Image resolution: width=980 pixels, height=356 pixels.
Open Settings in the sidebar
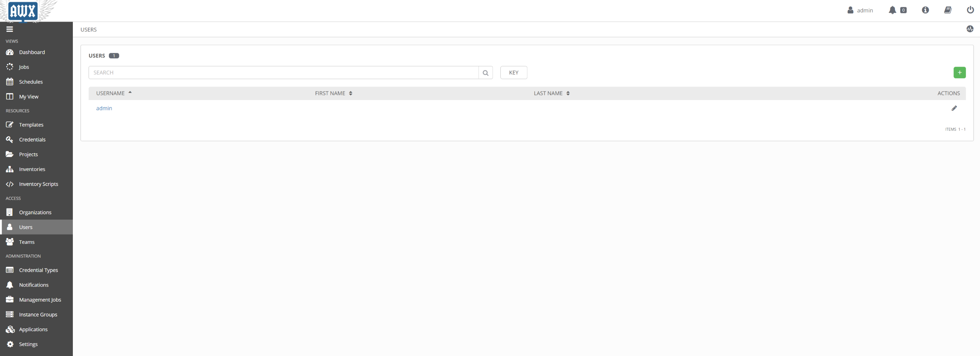(x=28, y=344)
